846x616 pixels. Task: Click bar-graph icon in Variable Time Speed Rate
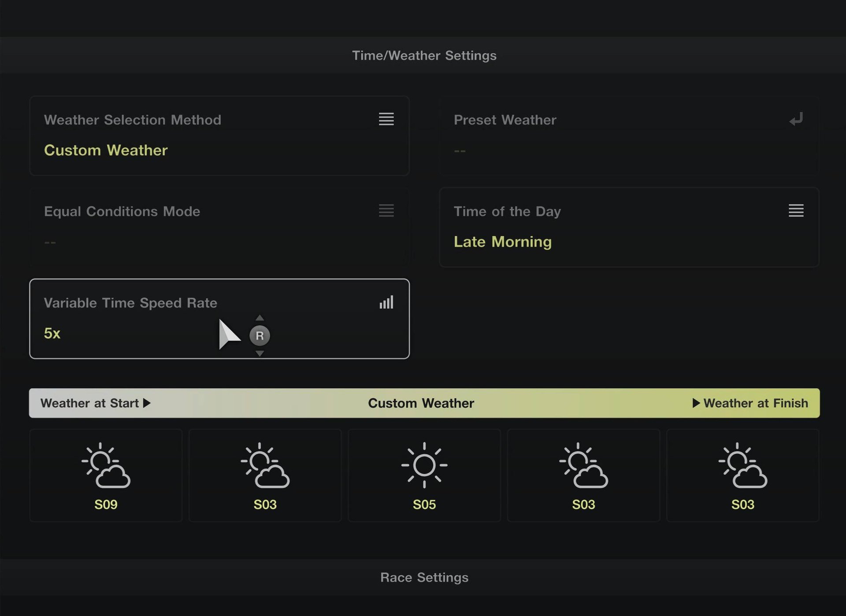[x=386, y=302]
